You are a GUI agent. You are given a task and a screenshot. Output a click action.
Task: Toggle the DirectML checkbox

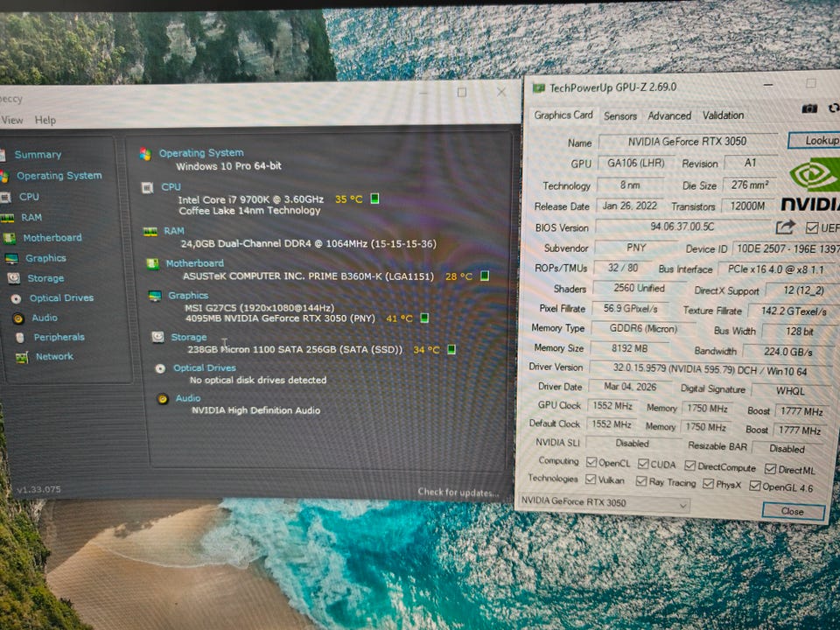(770, 469)
